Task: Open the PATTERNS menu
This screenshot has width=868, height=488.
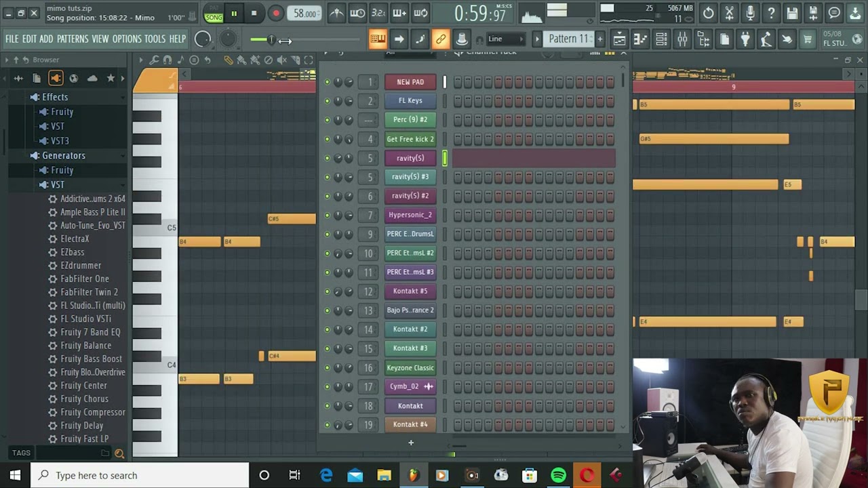Action: [73, 39]
